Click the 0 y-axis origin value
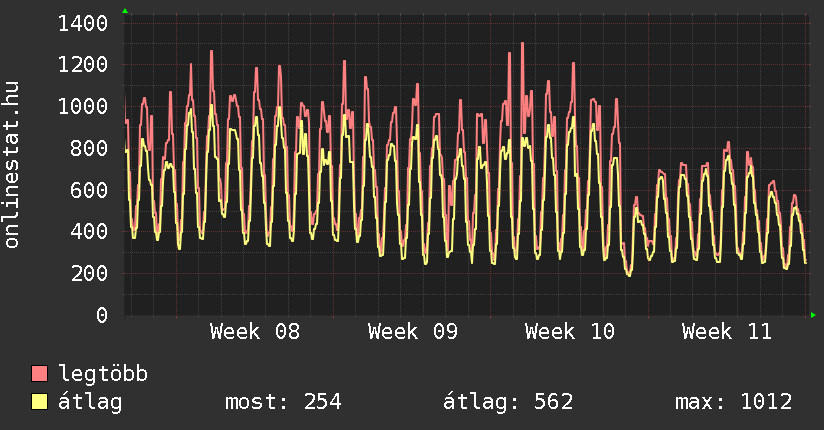This screenshot has height=430, width=824. 102,316
